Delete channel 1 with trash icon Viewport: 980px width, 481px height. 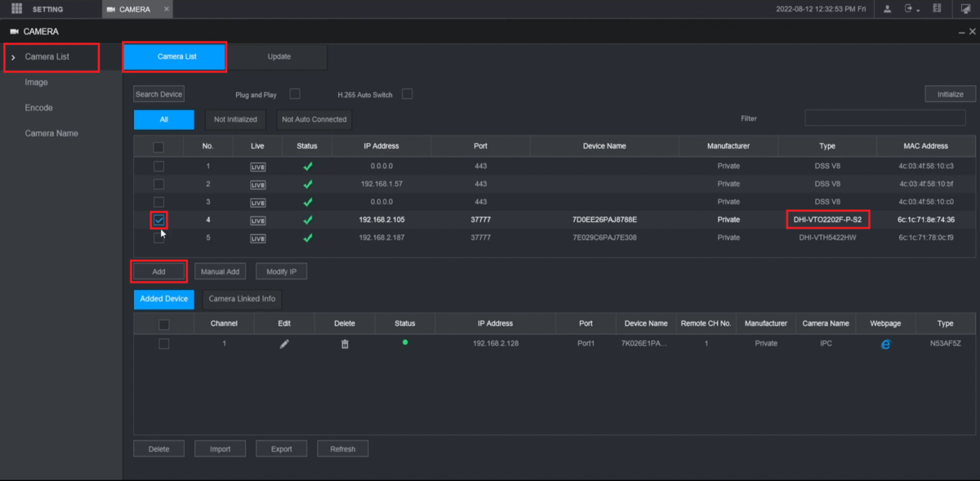pos(345,344)
